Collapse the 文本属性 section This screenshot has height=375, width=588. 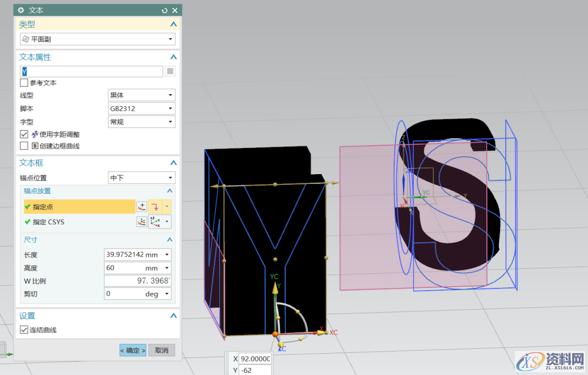coord(173,57)
